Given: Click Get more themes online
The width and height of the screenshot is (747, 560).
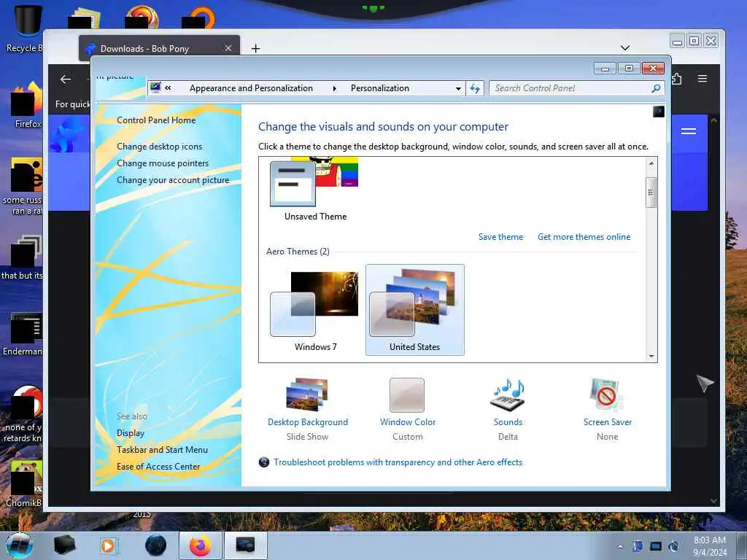Looking at the screenshot, I should click(x=584, y=237).
